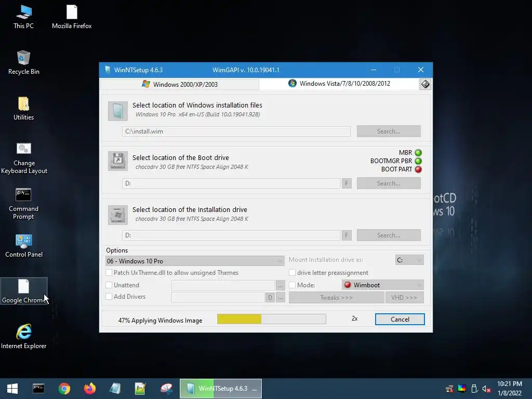The height and width of the screenshot is (399, 532).
Task: Open the red-white tool taskbar icon
Action: pos(166,389)
